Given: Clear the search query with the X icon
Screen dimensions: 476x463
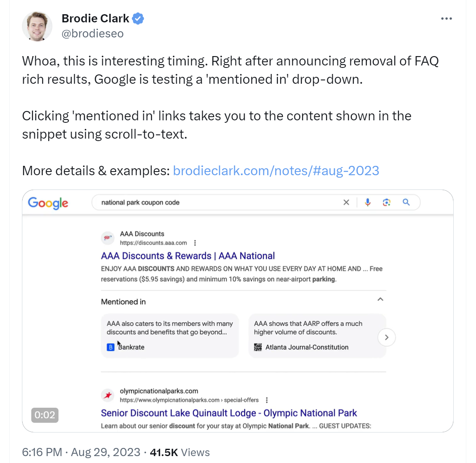Looking at the screenshot, I should coord(346,202).
